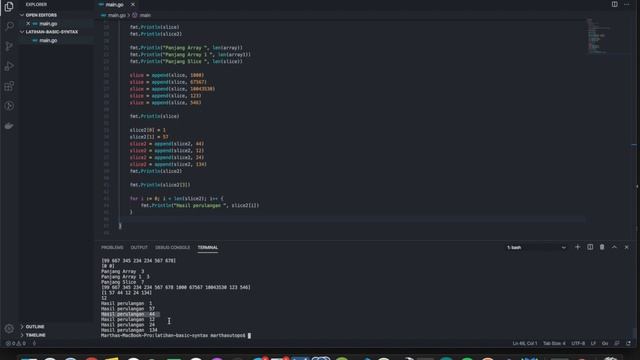
Task: Click the 'Hasil perulangan 134' terminal line
Action: (x=129, y=330)
